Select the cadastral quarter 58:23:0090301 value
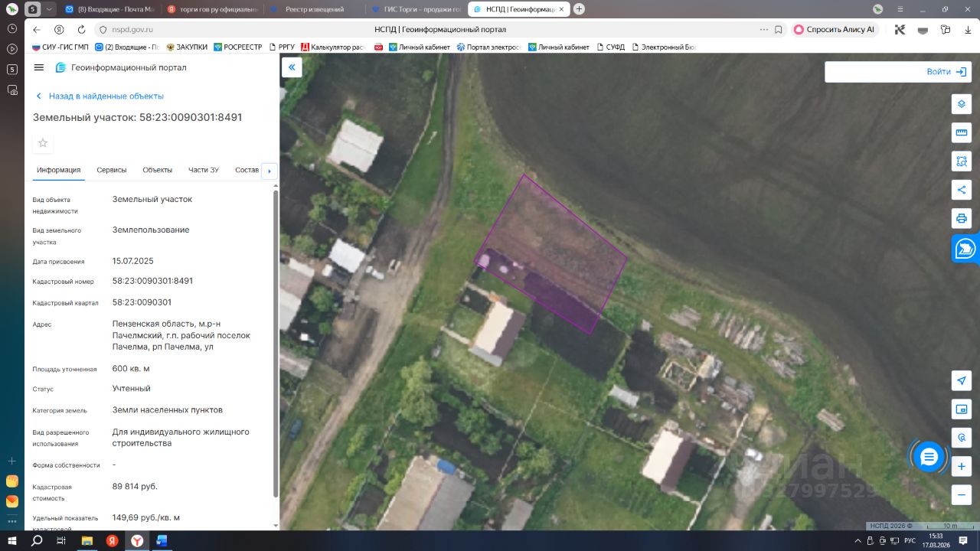The height and width of the screenshot is (551, 980). tap(142, 302)
